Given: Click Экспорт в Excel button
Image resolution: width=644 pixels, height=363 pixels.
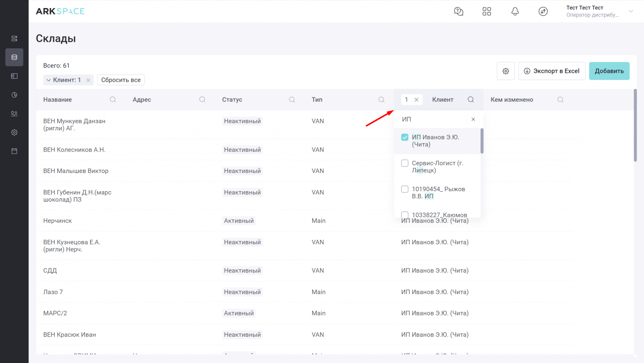Looking at the screenshot, I should tap(551, 71).
